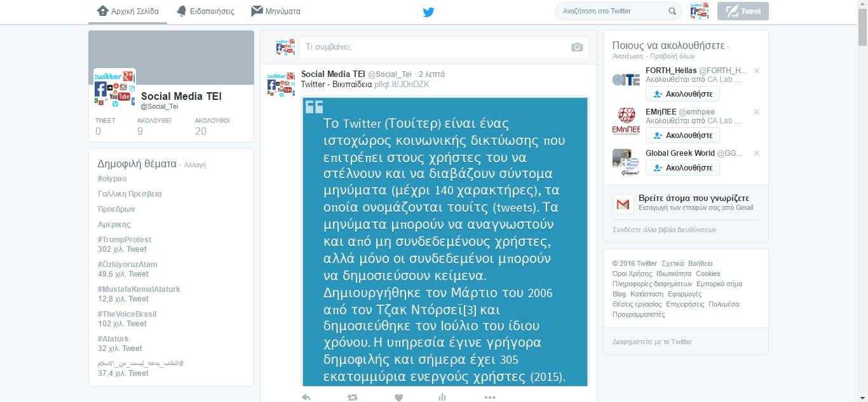Click the reply arrow icon under tweet
The image size is (868, 402).
(x=306, y=397)
